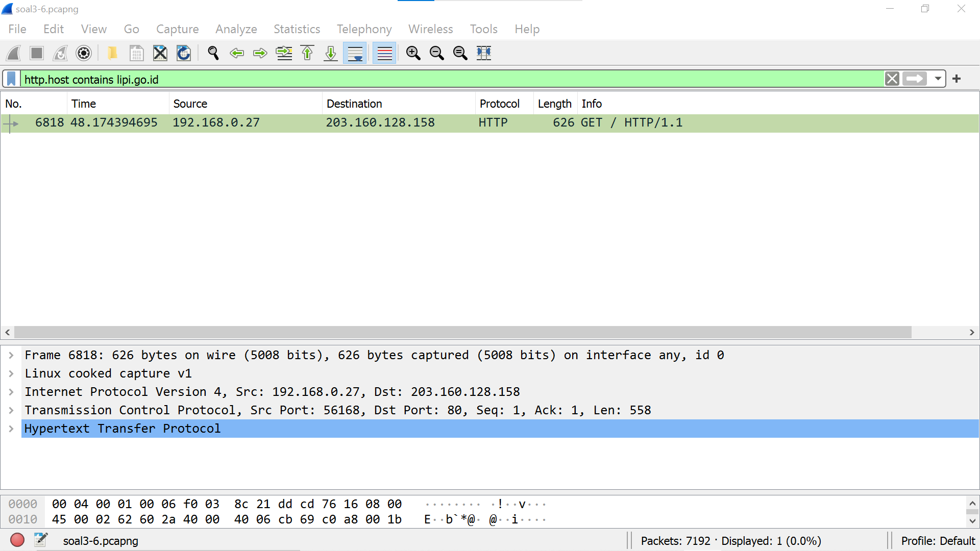The image size is (980, 551).
Task: Click the Stop capture square icon
Action: 37,53
